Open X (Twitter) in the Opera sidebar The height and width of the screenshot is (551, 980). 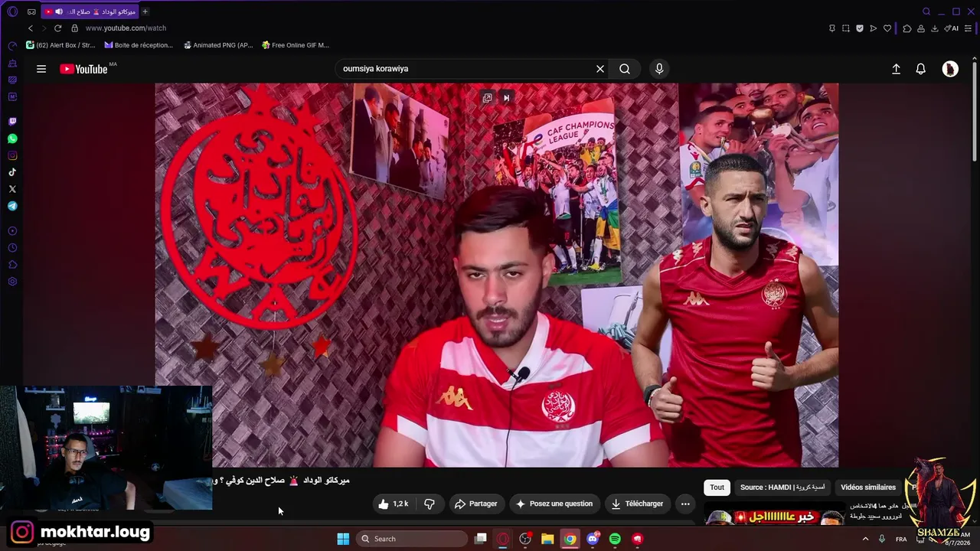(x=12, y=189)
